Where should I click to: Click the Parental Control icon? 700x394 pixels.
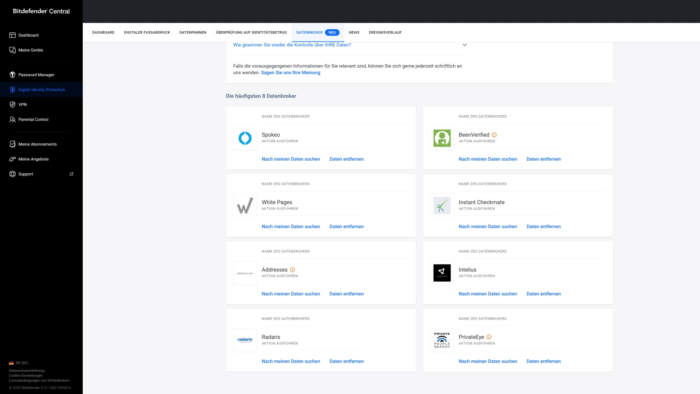[x=12, y=120]
